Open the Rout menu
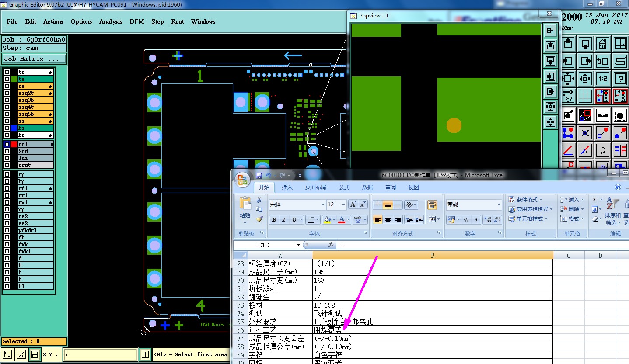 [178, 21]
